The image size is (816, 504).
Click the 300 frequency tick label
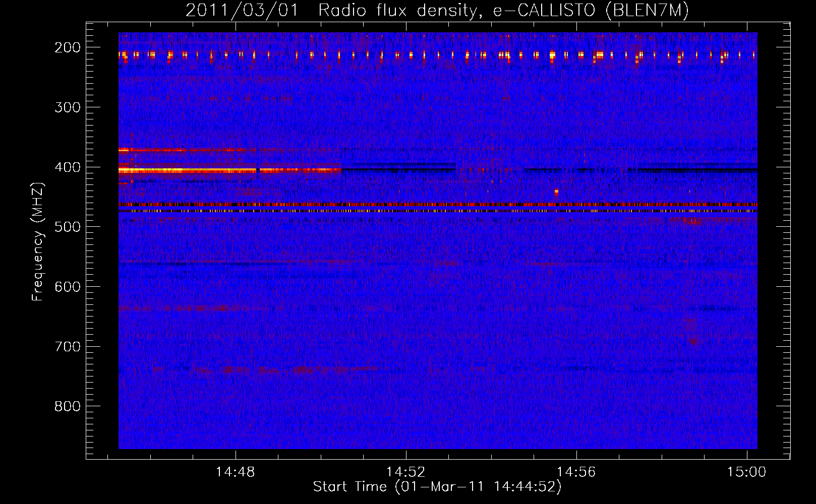pos(68,107)
